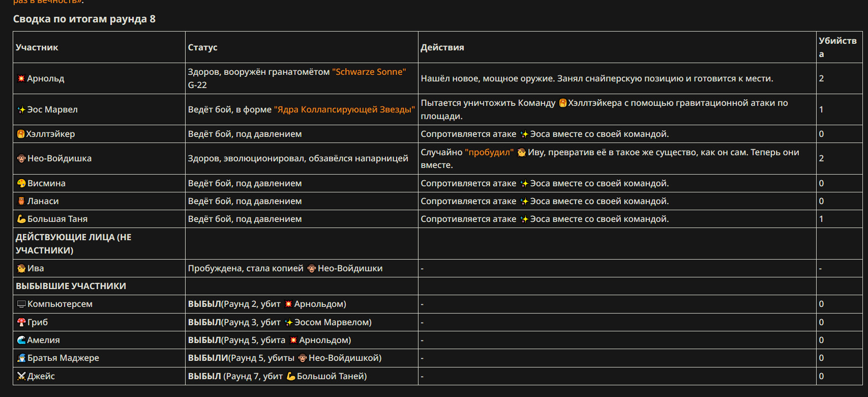
Task: Click the kills value "1" in Эос Марвел's row
Action: [821, 109]
